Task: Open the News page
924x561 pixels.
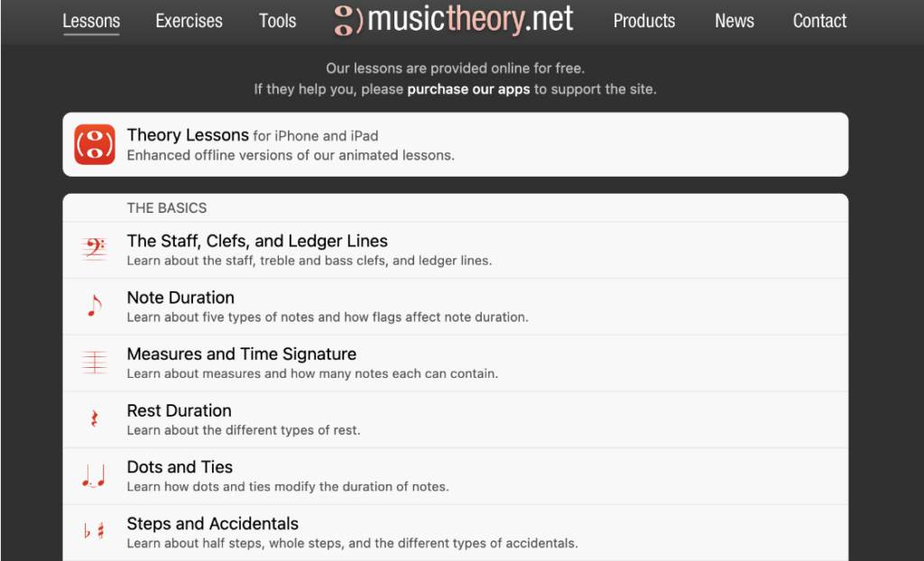Action: tap(735, 21)
